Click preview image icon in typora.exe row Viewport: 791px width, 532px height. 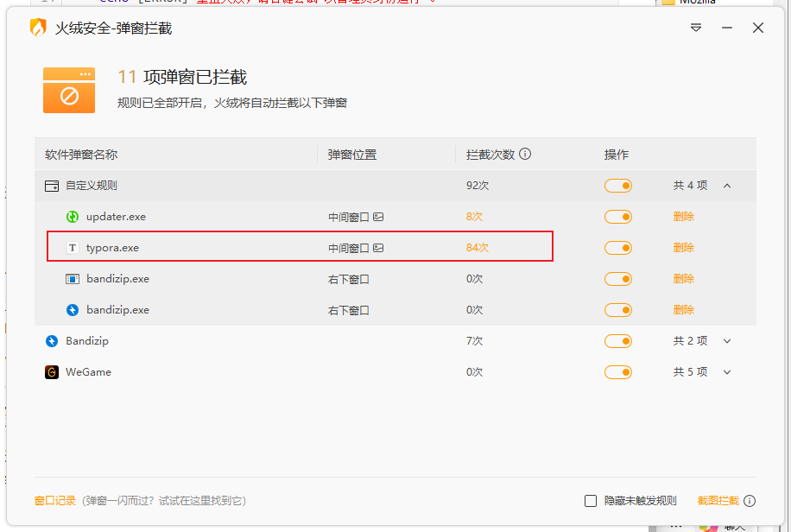[x=378, y=248]
